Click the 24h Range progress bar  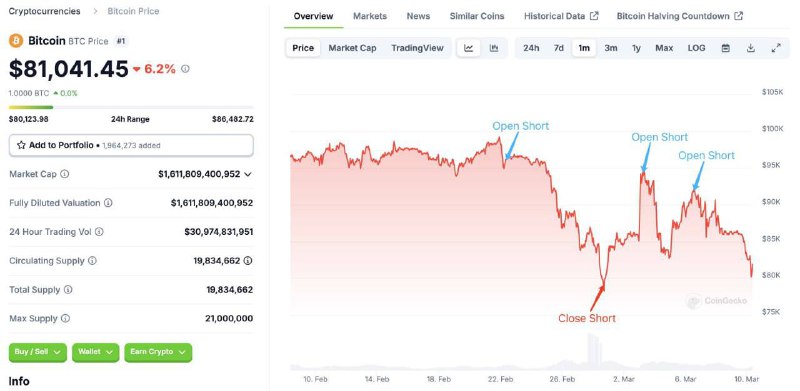tap(131, 107)
